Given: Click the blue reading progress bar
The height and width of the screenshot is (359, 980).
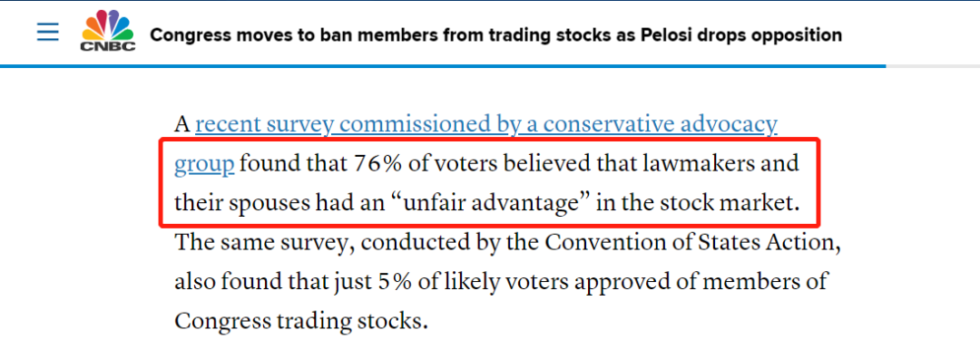Looking at the screenshot, I should tap(443, 65).
